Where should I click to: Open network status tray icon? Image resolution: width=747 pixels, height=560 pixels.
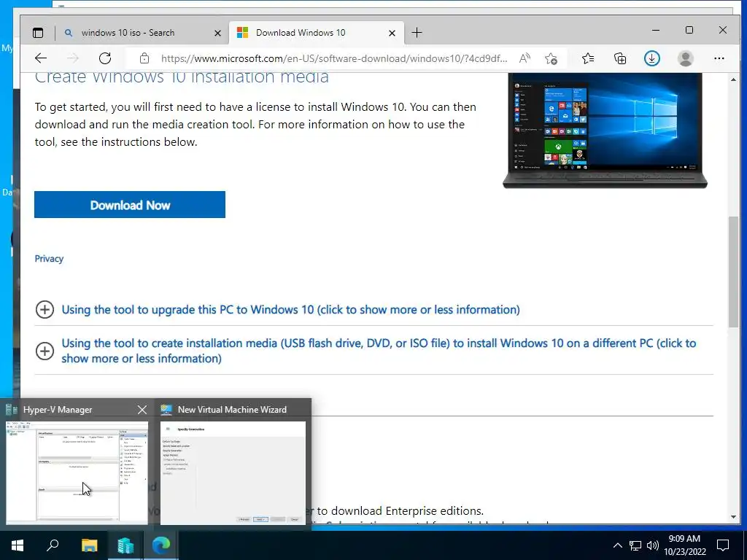coord(635,545)
